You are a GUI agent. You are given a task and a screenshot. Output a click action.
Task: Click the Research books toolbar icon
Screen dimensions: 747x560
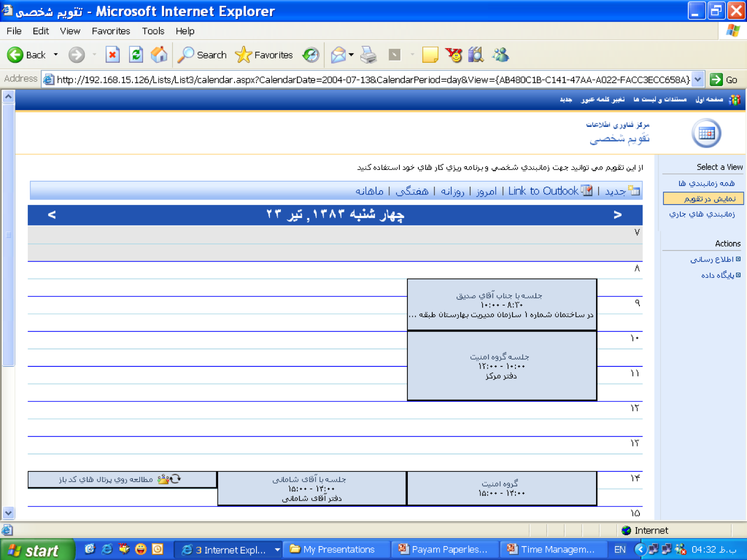tap(476, 55)
